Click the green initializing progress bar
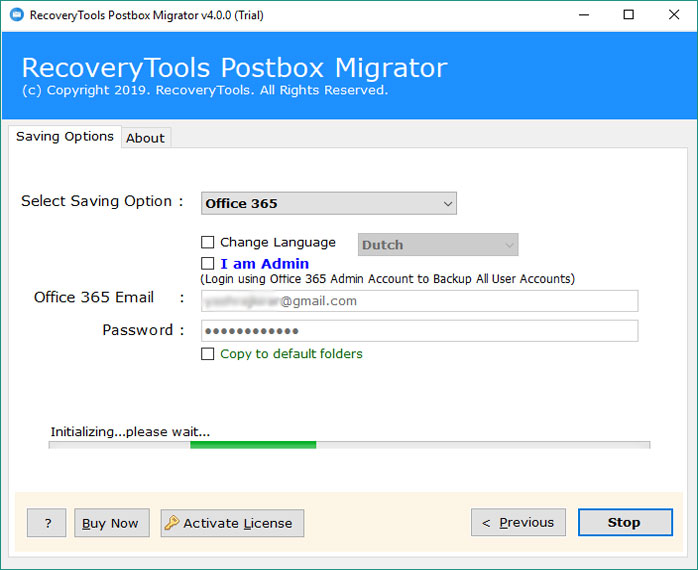 [253, 445]
